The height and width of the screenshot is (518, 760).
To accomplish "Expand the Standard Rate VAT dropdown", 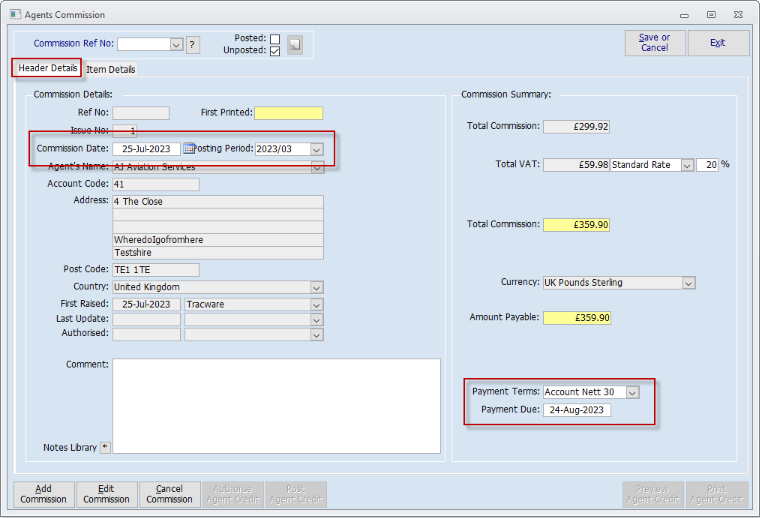I will (x=687, y=165).
